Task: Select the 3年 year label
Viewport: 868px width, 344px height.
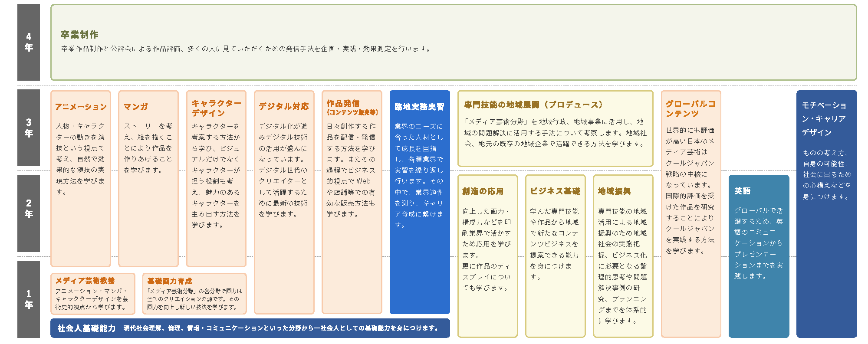Action: click(x=29, y=128)
